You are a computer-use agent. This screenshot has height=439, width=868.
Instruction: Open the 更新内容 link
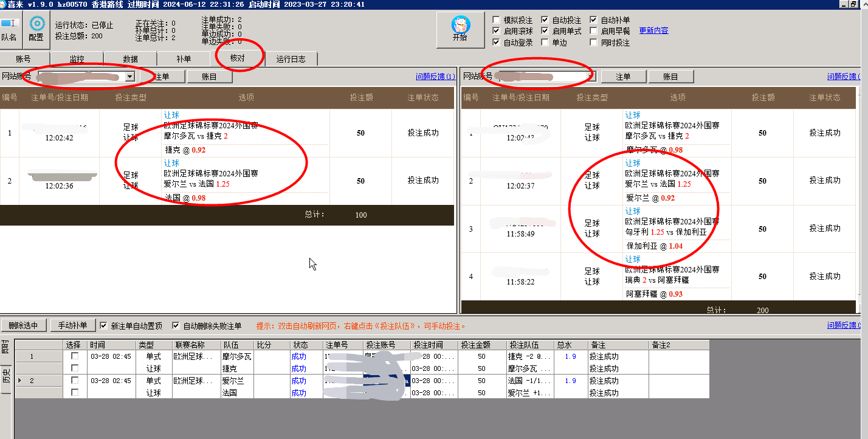click(653, 30)
